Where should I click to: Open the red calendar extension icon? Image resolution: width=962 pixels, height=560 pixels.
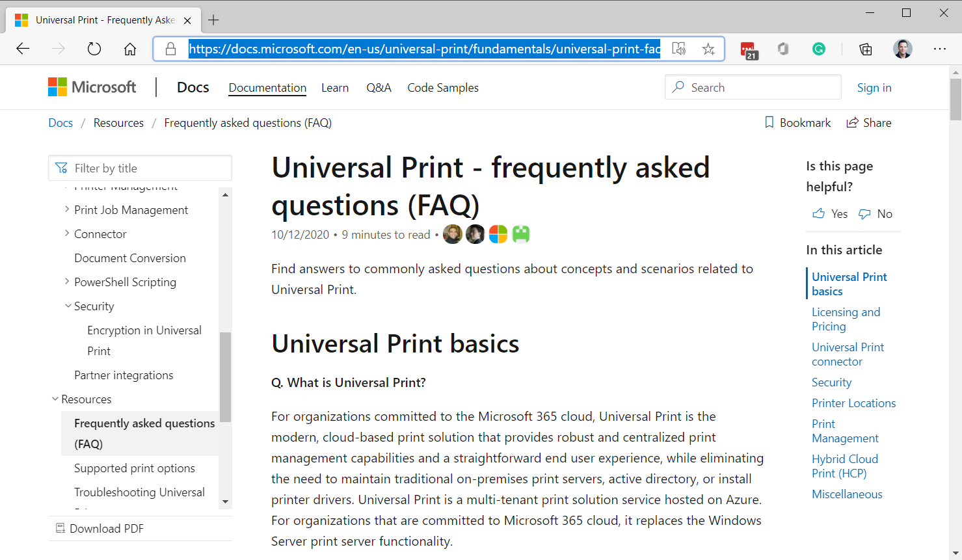pyautogui.click(x=748, y=50)
